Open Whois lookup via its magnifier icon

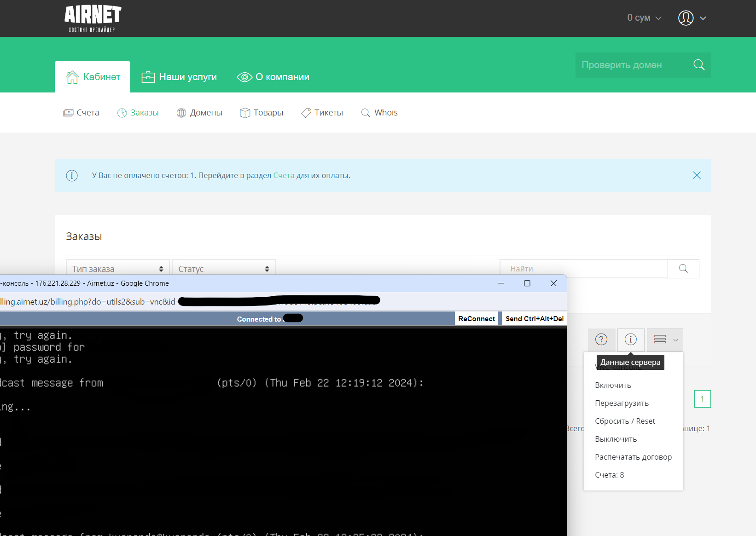click(x=365, y=112)
